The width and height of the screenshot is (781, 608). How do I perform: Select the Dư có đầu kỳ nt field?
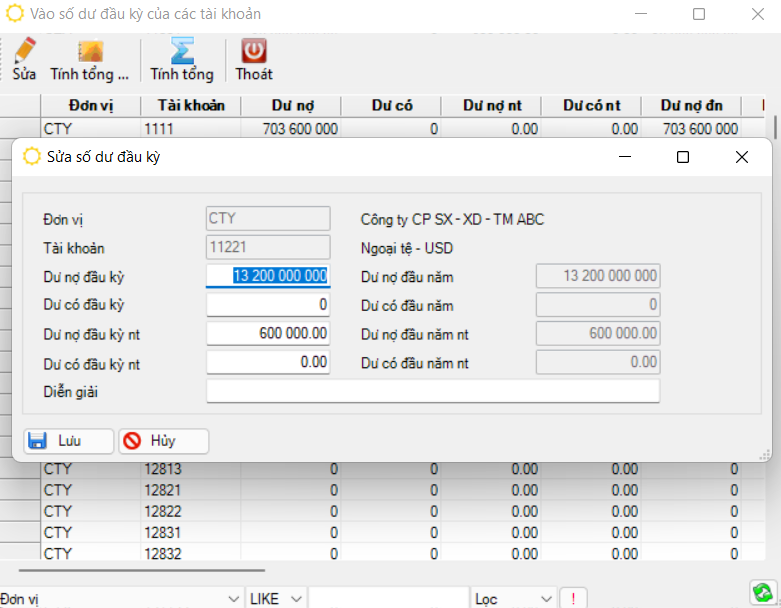[x=268, y=362]
